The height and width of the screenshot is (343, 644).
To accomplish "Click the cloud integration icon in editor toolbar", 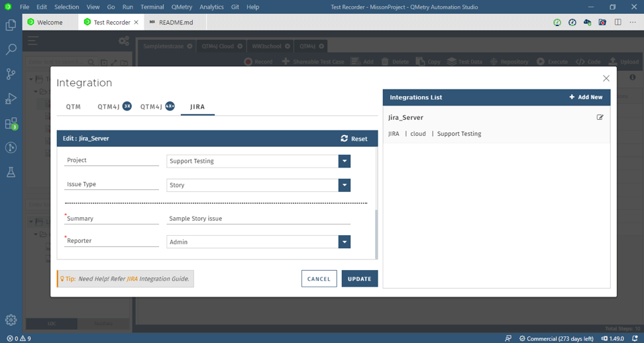I will [x=587, y=23].
